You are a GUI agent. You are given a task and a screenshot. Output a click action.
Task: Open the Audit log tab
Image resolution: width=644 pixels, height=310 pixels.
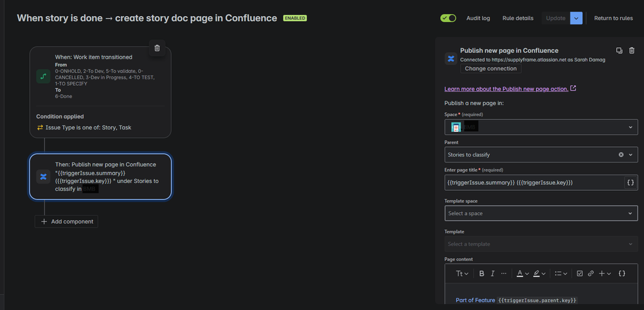tap(478, 18)
